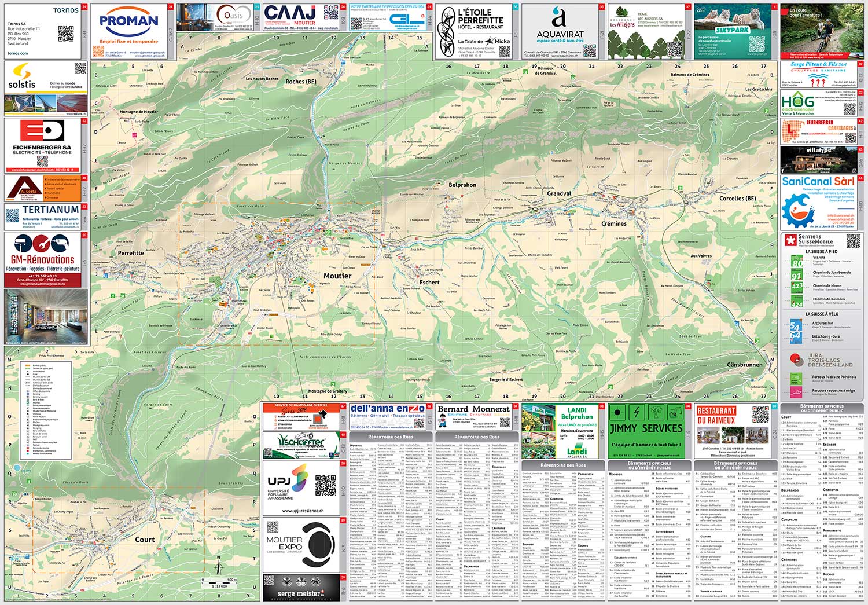Click the Oasis circular logo
Image resolution: width=868 pixels, height=605 pixels.
point(234,14)
